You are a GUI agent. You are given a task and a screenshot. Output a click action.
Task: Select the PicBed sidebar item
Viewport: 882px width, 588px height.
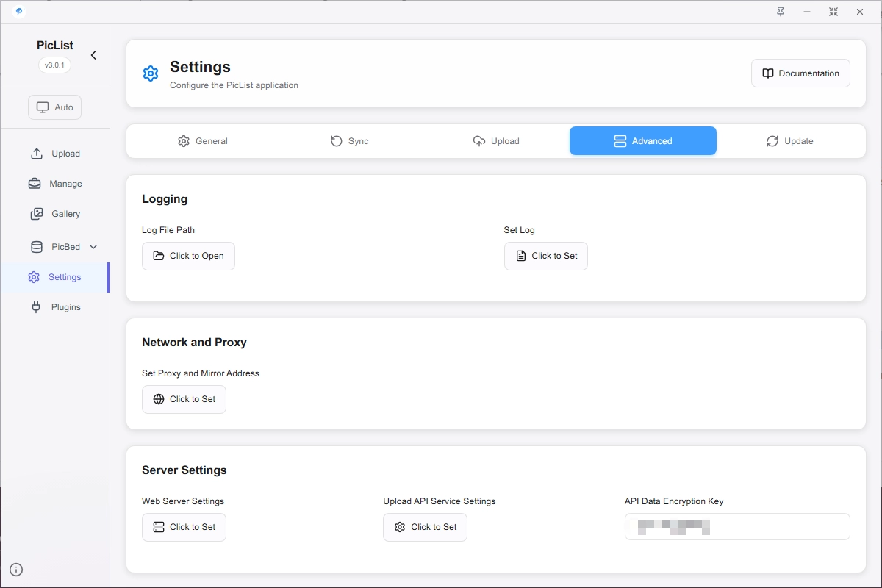coord(55,247)
